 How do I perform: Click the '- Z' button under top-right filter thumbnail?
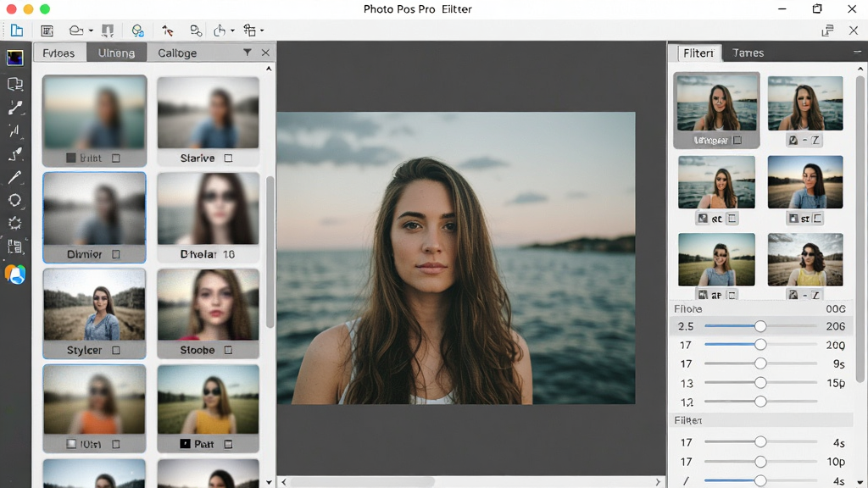(804, 141)
